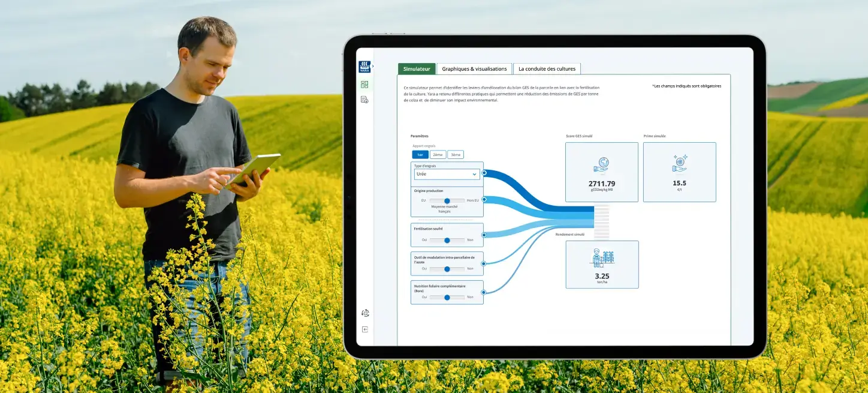Click the globe-in-hand GES score icon
Screen dimensions: 868x393
click(x=601, y=164)
